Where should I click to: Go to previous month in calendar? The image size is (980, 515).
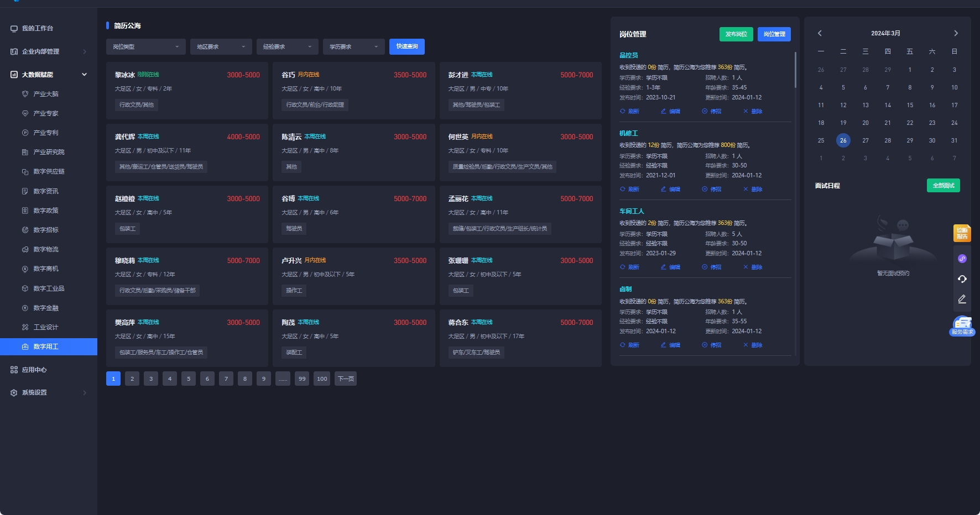(820, 33)
